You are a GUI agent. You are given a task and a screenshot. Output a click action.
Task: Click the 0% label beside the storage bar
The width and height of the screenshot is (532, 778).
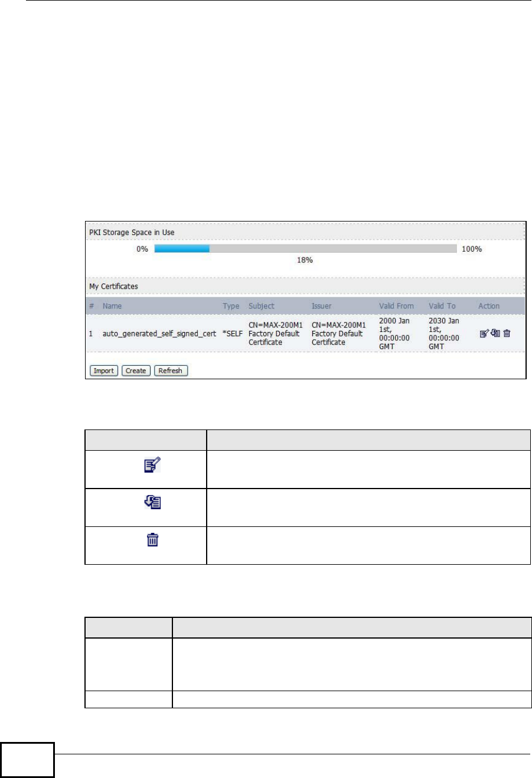coord(142,249)
